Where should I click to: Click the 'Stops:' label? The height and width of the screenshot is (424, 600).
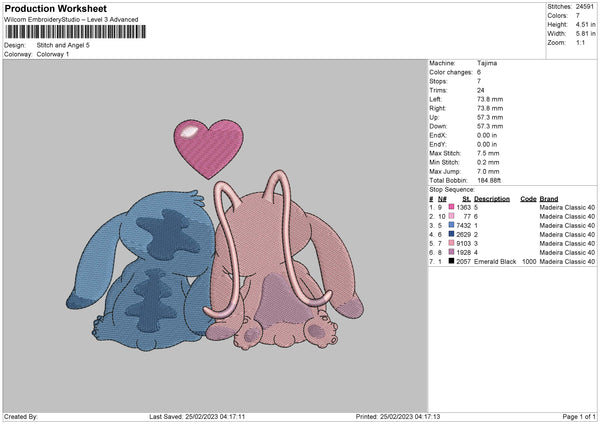tap(438, 81)
